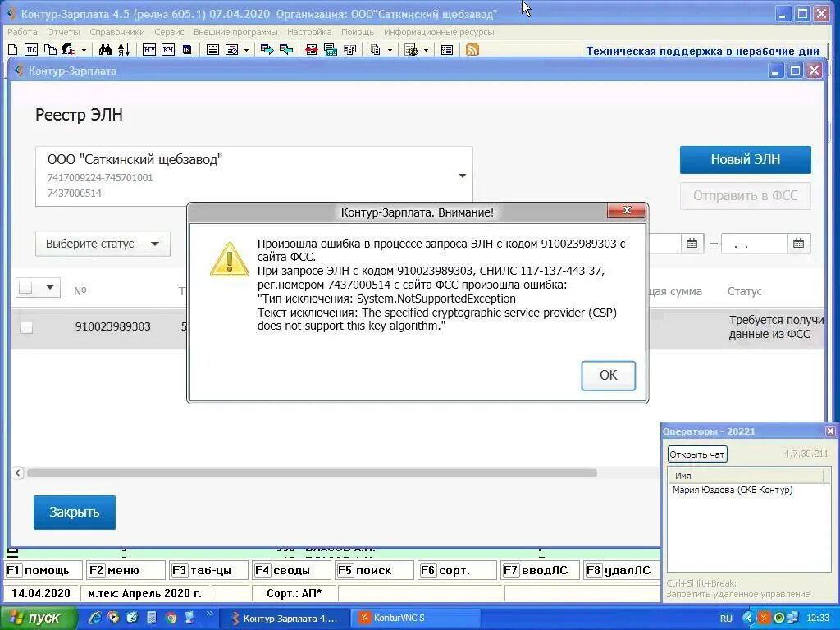Click the two-page columns toolbar icon
Image resolution: width=840 pixels, height=630 pixels.
[x=349, y=50]
